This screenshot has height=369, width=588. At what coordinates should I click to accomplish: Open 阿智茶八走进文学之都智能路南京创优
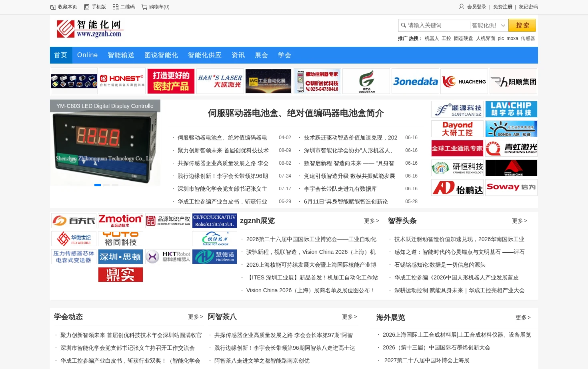point(262,361)
